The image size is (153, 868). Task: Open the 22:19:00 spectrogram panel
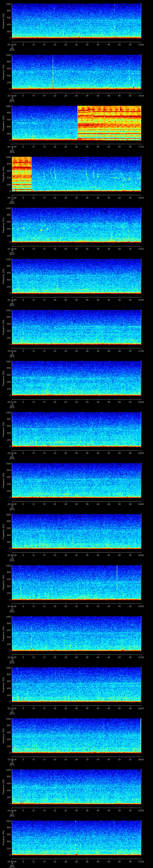click(x=77, y=276)
